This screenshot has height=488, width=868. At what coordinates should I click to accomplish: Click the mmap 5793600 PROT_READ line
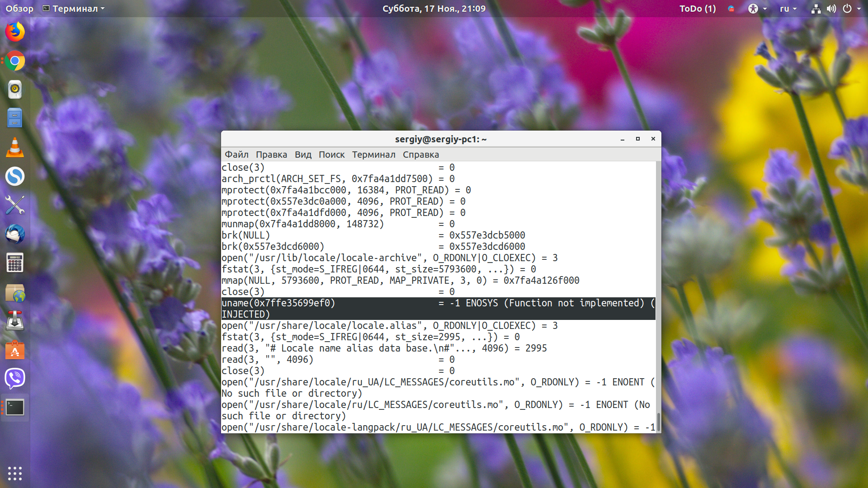[401, 281]
